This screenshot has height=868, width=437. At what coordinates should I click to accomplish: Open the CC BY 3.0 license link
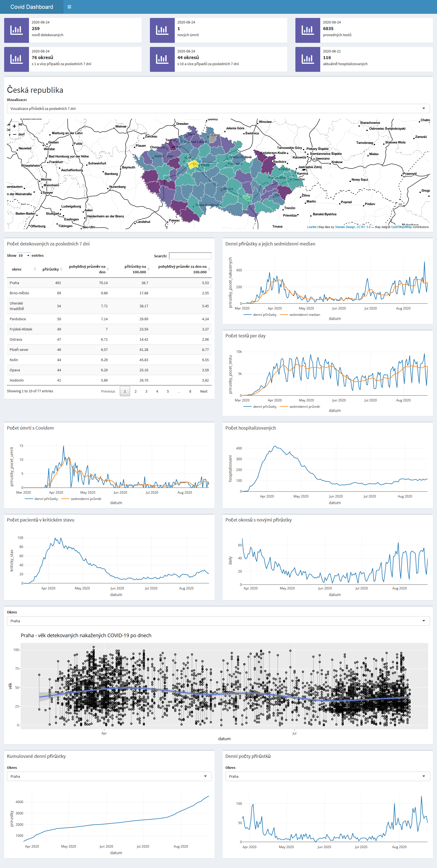click(x=364, y=227)
